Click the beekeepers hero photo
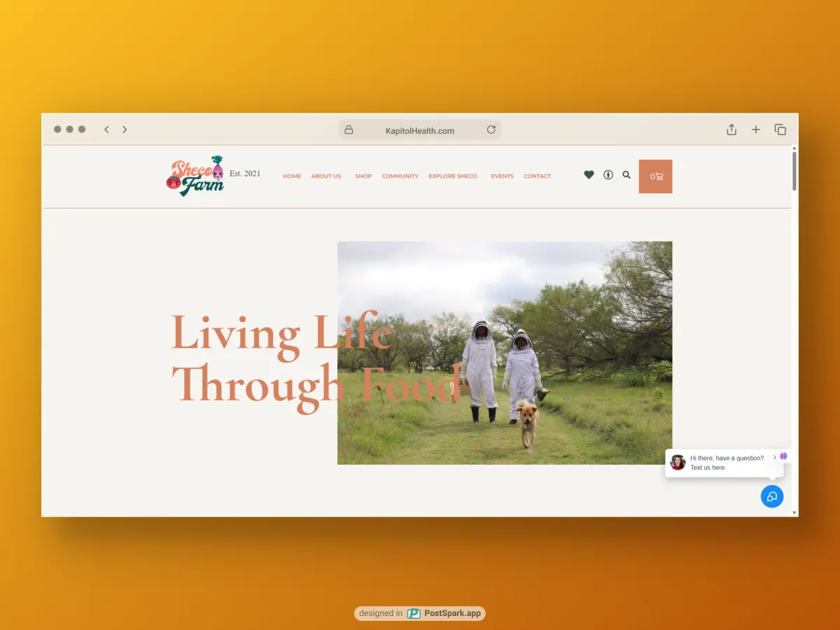Image resolution: width=840 pixels, height=630 pixels. pos(505,353)
